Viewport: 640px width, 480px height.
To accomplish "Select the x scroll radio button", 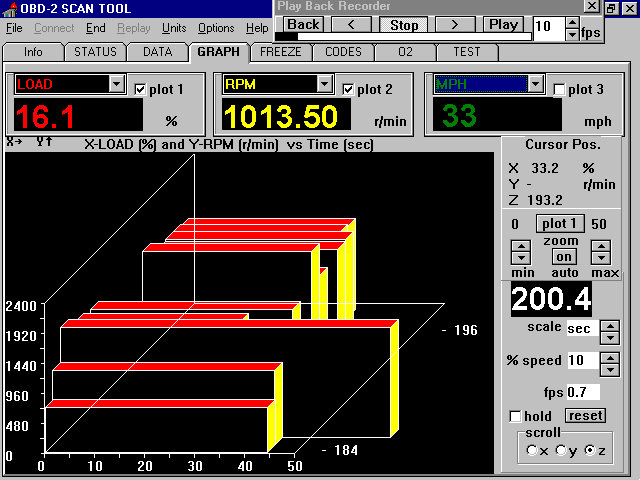I will (x=532, y=451).
